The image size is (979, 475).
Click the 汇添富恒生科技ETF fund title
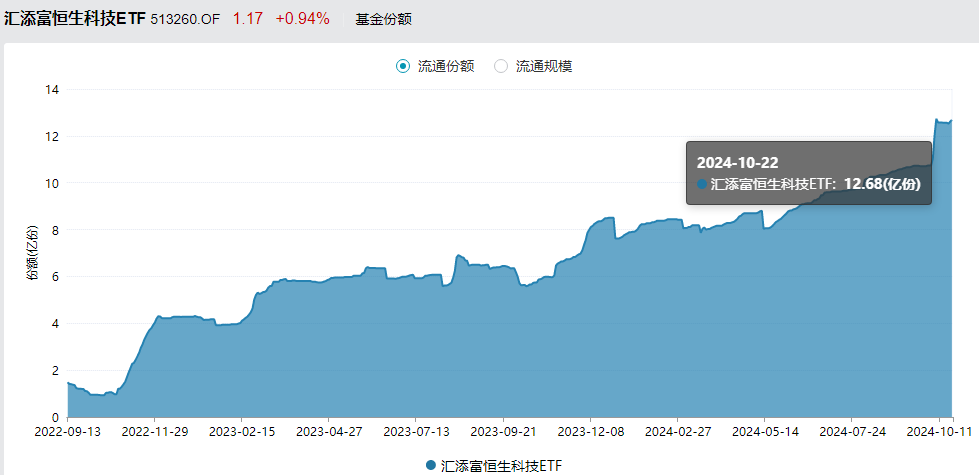[x=74, y=19]
